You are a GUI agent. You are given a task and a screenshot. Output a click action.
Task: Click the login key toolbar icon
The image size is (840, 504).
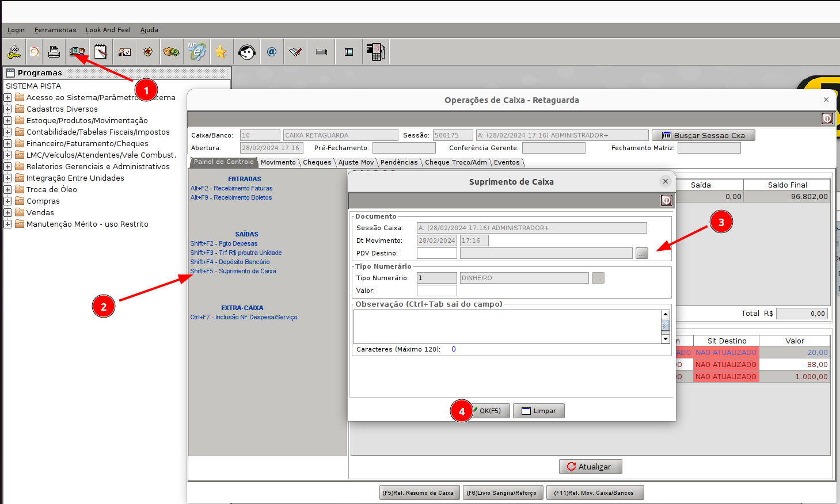point(14,52)
